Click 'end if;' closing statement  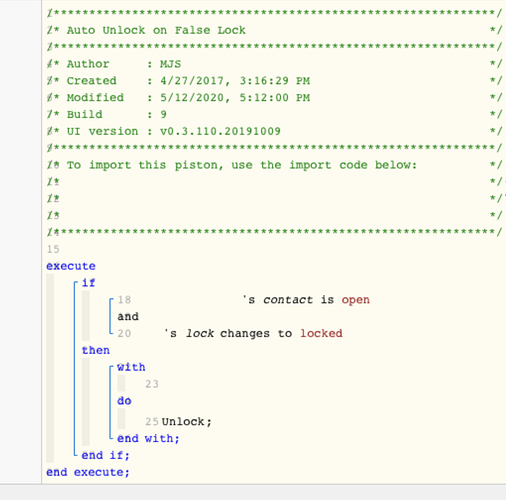click(105, 455)
